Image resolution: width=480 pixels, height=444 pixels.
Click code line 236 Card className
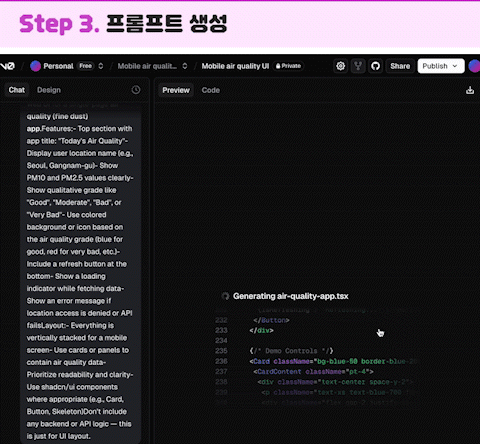tap(333, 361)
